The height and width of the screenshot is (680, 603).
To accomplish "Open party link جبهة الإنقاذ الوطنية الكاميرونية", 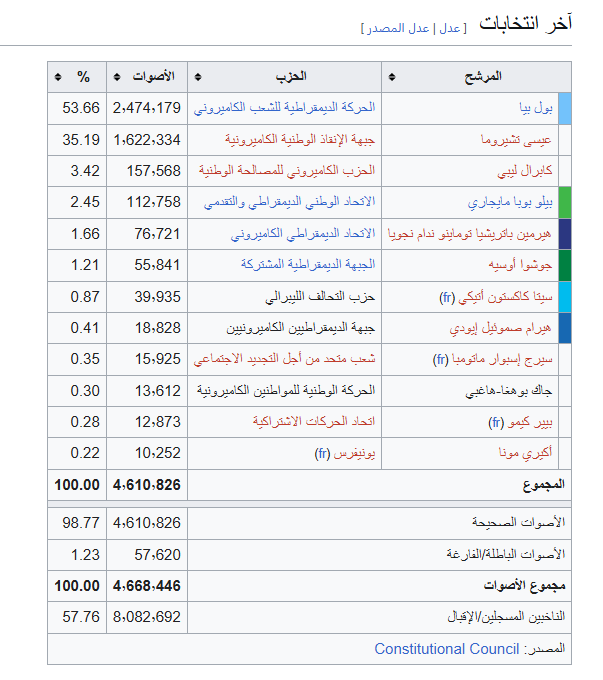I will point(300,140).
